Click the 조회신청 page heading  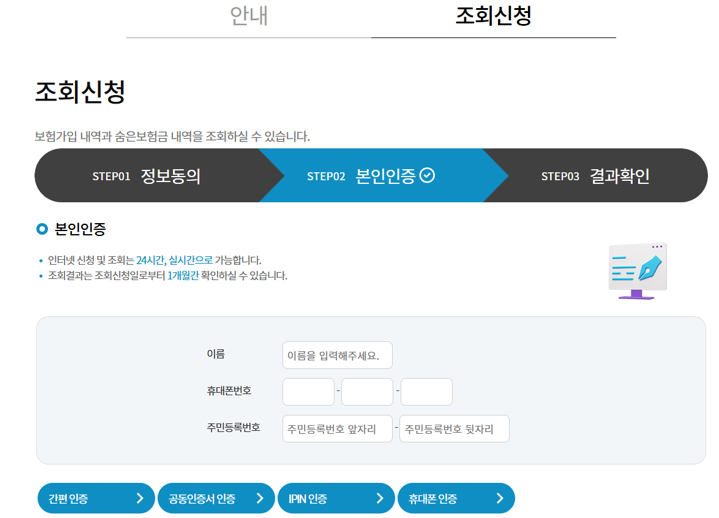[x=80, y=92]
